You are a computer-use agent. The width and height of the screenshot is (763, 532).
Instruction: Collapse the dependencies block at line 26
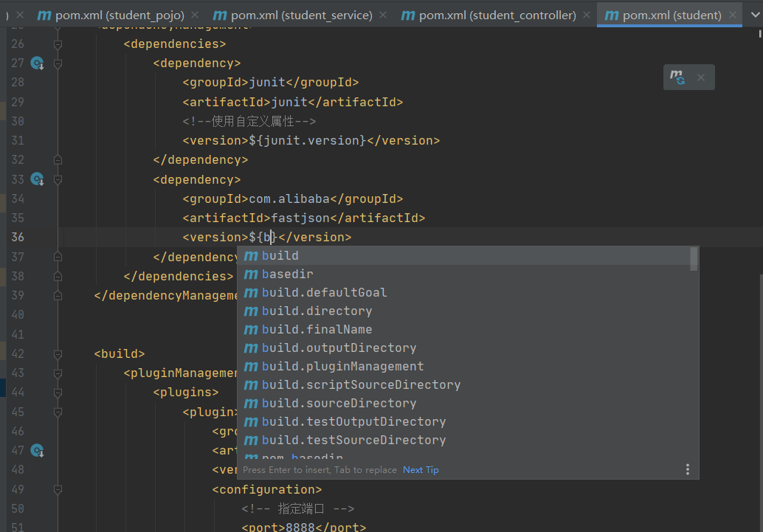[x=58, y=44]
